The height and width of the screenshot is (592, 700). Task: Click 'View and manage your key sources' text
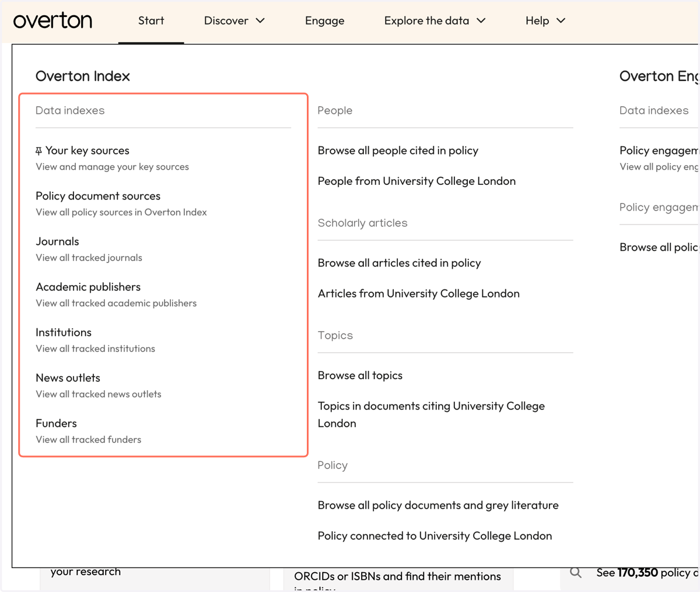(112, 167)
